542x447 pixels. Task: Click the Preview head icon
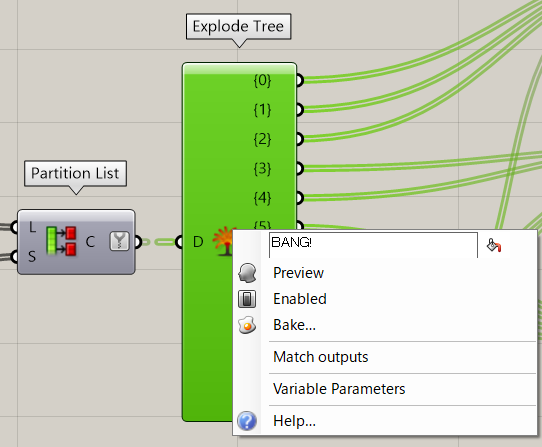(247, 273)
